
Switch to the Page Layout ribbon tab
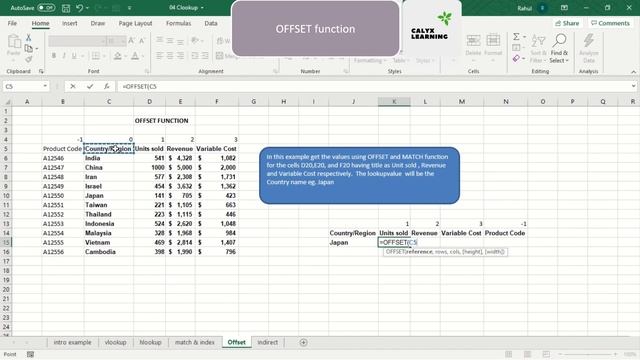135,23
